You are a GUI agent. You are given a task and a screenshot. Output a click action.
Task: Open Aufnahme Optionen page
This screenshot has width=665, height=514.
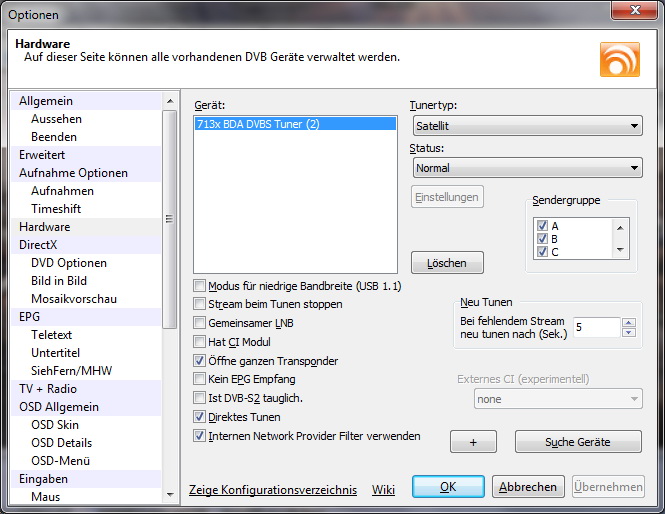[86, 173]
